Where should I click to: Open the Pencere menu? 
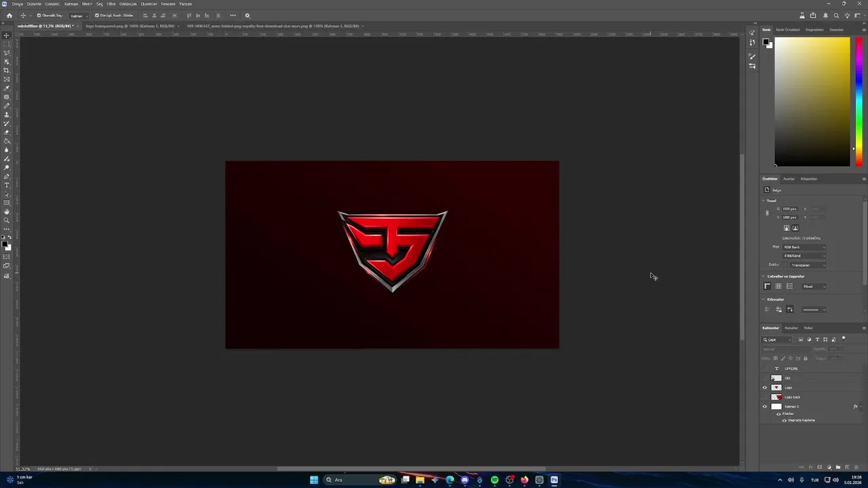point(168,4)
